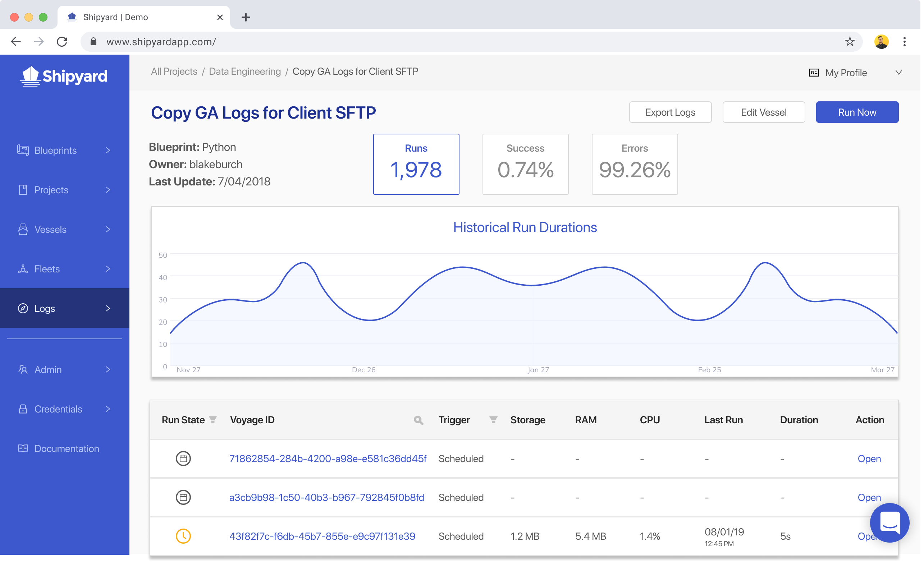Open the browser three-dot menu
The height and width of the screenshot is (562, 924).
pyautogui.click(x=905, y=42)
